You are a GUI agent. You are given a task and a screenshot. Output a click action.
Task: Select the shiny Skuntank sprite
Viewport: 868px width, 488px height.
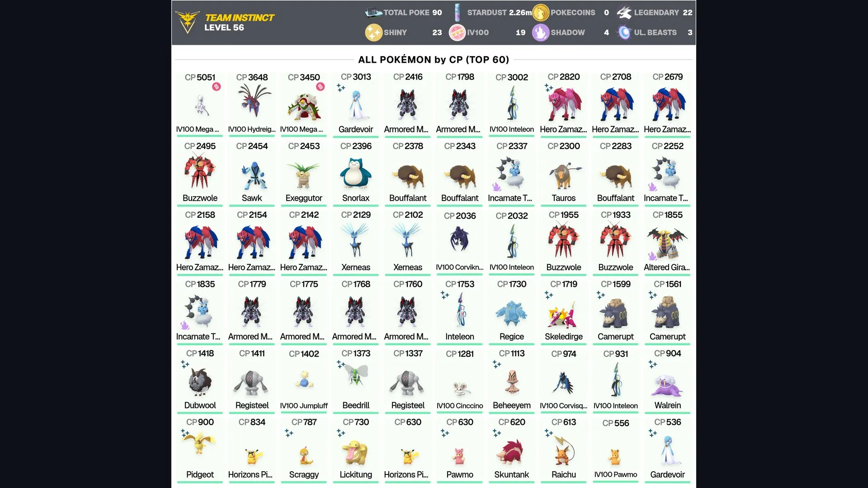tap(512, 452)
